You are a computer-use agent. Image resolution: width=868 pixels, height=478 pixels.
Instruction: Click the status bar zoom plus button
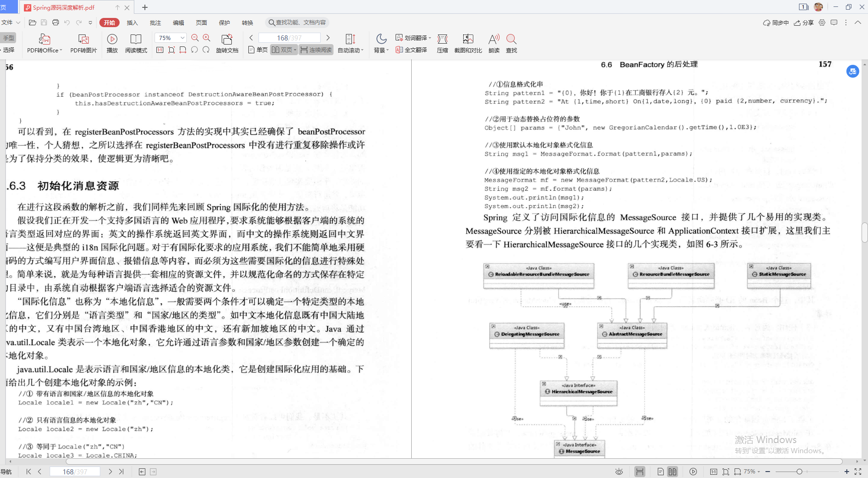point(846,472)
